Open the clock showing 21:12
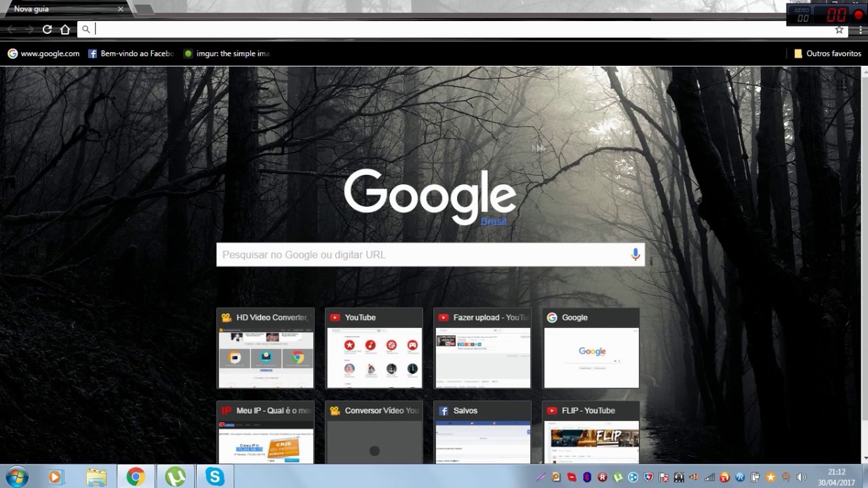Viewport: 868px width, 488px height. [x=837, y=476]
